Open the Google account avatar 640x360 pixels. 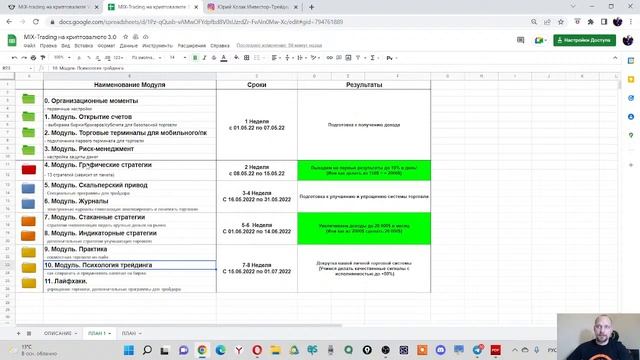point(628,40)
